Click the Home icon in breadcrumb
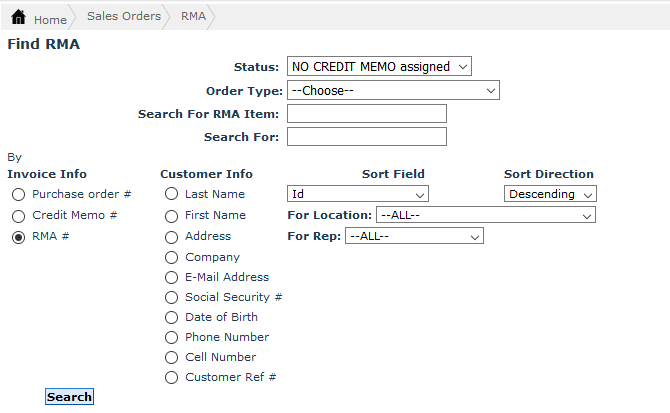Screen dimensions: 670x413 point(18,18)
